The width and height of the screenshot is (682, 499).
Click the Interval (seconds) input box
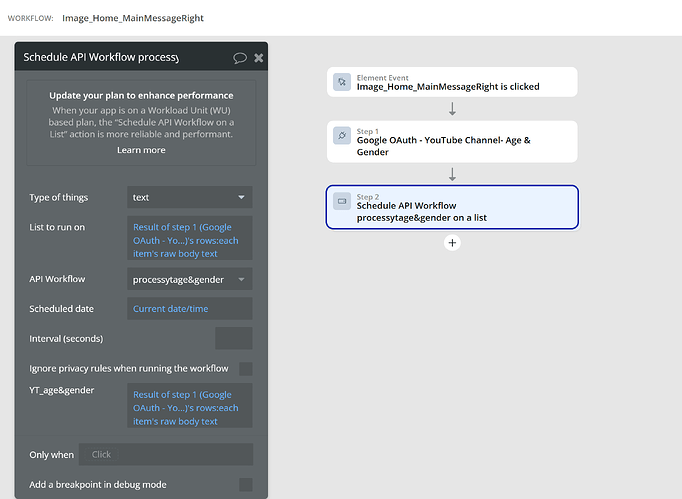(x=233, y=338)
